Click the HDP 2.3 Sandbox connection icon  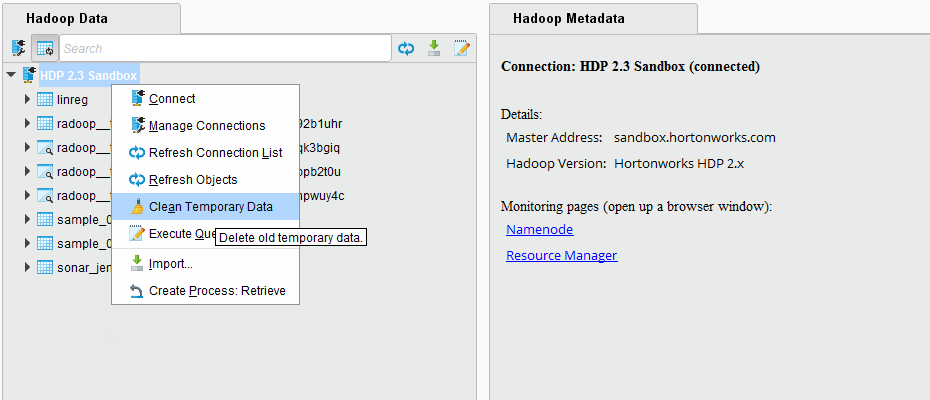pyautogui.click(x=28, y=76)
